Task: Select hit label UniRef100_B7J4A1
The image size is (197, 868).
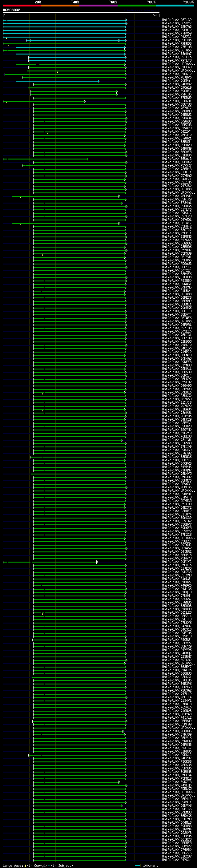Action: [176, 203]
